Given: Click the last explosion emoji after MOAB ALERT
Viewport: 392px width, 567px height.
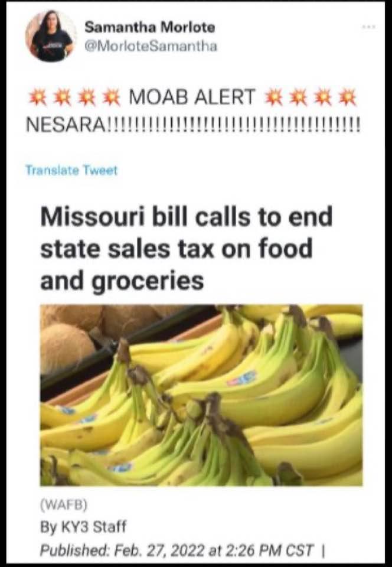Looking at the screenshot, I should (x=348, y=97).
